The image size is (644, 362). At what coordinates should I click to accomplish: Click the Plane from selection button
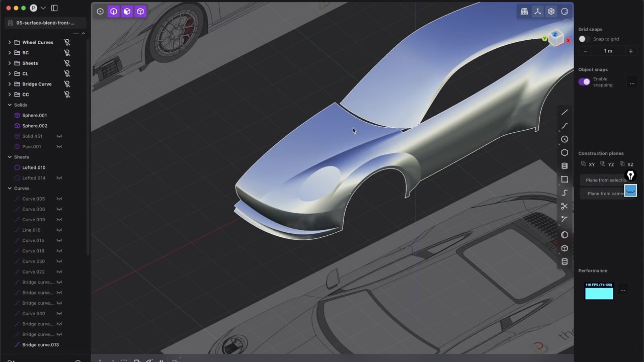[603, 180]
